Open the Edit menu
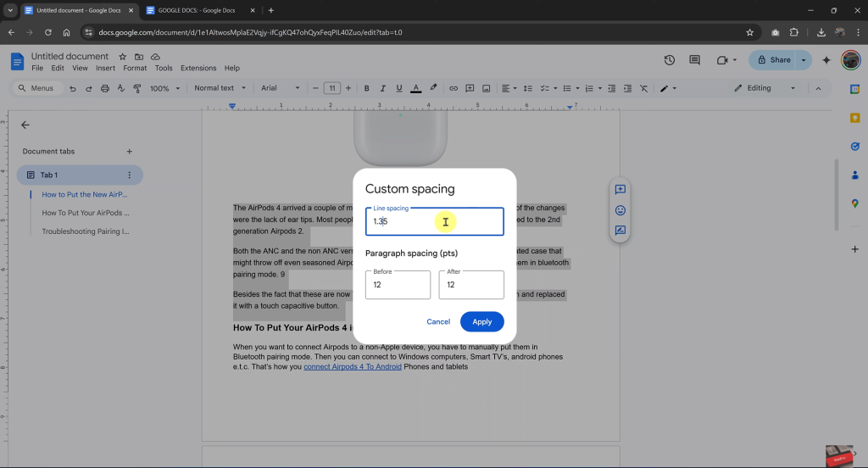This screenshot has height=468, width=868. tap(58, 68)
